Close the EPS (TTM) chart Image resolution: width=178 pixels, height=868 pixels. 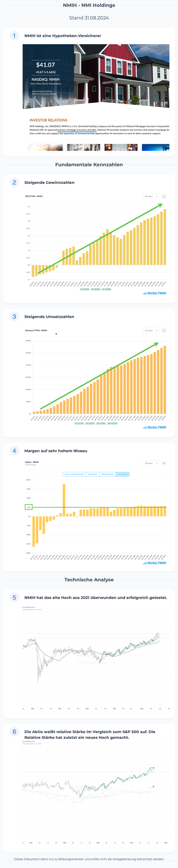point(164,196)
